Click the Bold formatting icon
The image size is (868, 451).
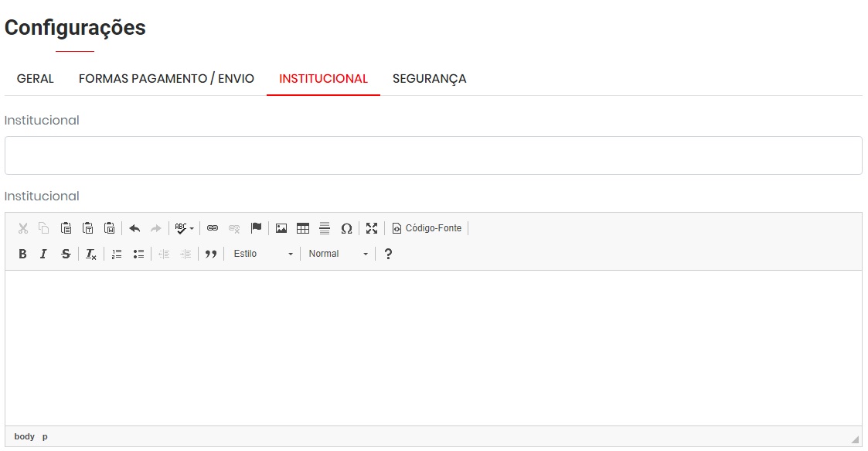coord(22,254)
